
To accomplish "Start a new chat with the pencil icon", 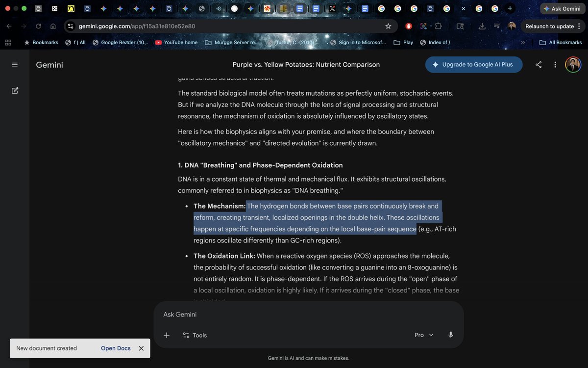I will click(15, 90).
